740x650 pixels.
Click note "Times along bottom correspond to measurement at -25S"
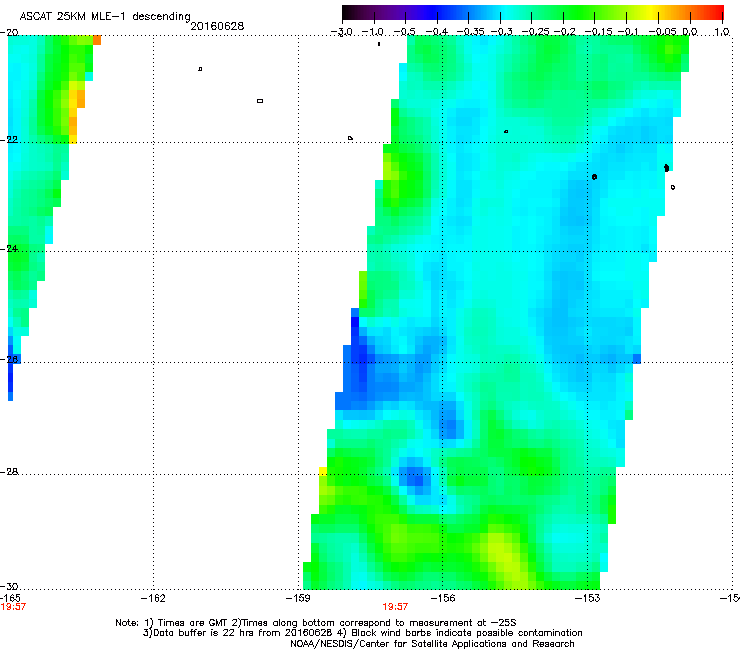[374, 623]
